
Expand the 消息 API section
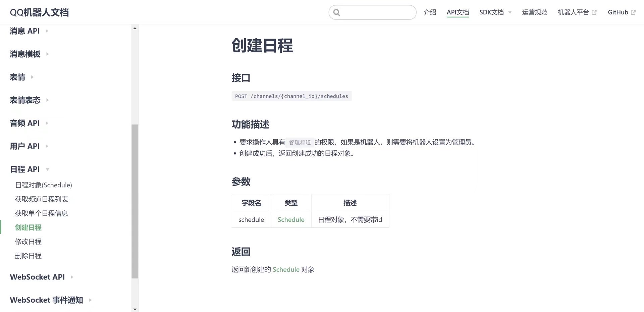(25, 31)
